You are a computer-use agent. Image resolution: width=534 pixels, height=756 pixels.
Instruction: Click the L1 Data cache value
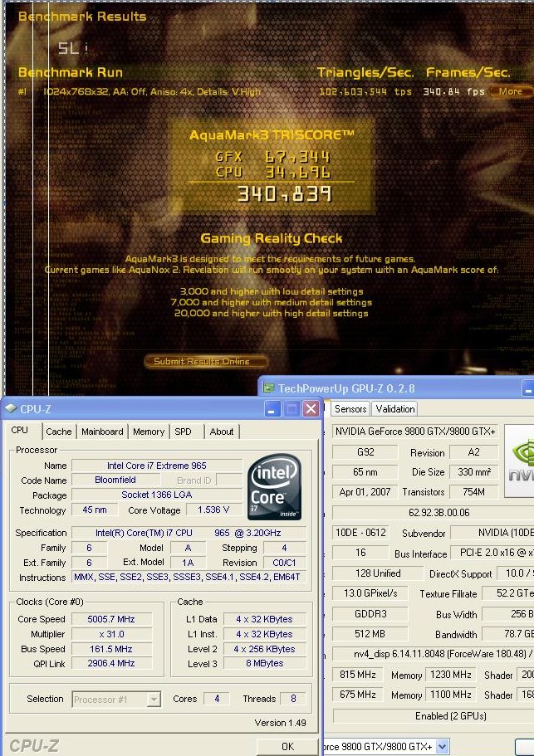tap(264, 619)
